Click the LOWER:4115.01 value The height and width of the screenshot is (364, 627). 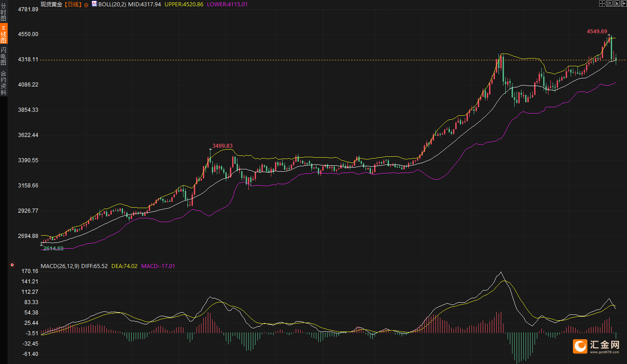[228, 4]
